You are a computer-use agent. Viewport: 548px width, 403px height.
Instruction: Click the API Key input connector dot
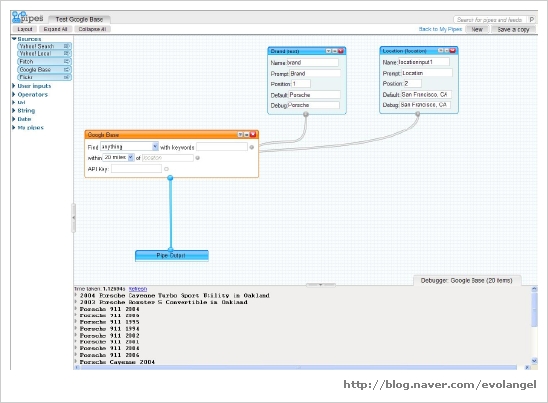(x=166, y=169)
